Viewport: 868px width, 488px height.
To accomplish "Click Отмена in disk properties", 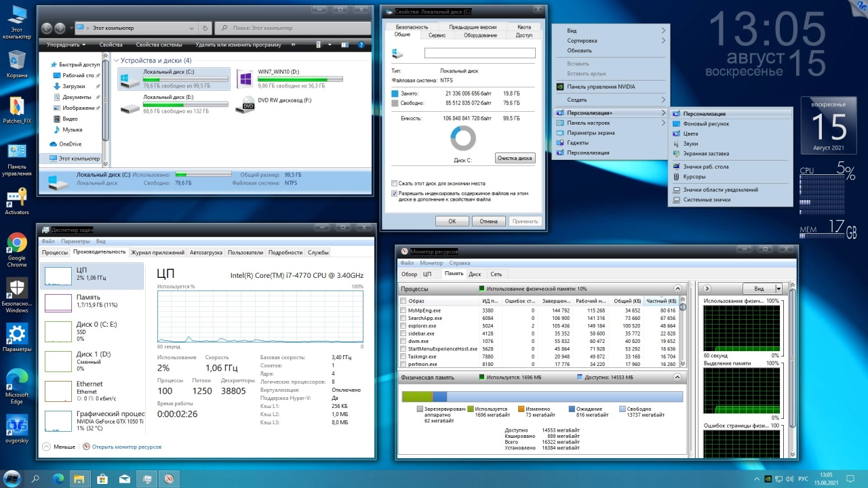I will click(489, 221).
